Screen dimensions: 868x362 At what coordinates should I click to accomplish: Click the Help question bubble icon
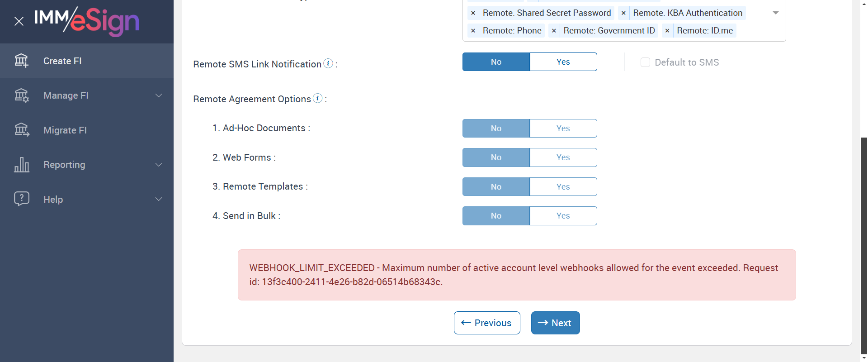point(21,199)
